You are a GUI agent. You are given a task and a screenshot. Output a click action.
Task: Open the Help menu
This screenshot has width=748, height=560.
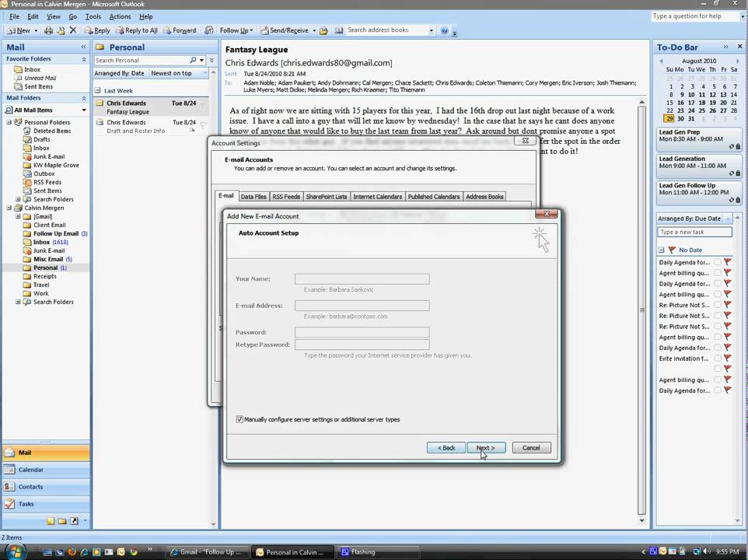(146, 16)
